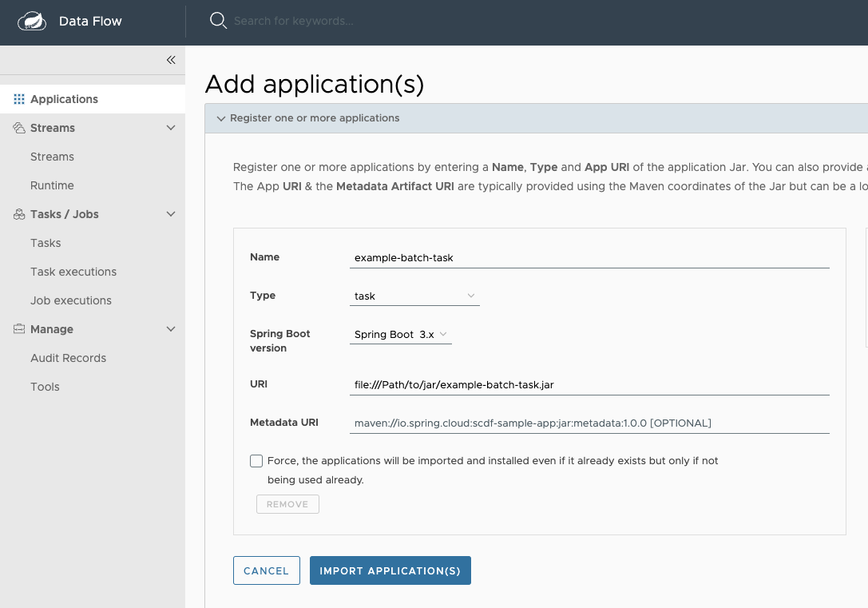Click the Metadata URI input field
This screenshot has width=868, height=608.
[x=589, y=423]
